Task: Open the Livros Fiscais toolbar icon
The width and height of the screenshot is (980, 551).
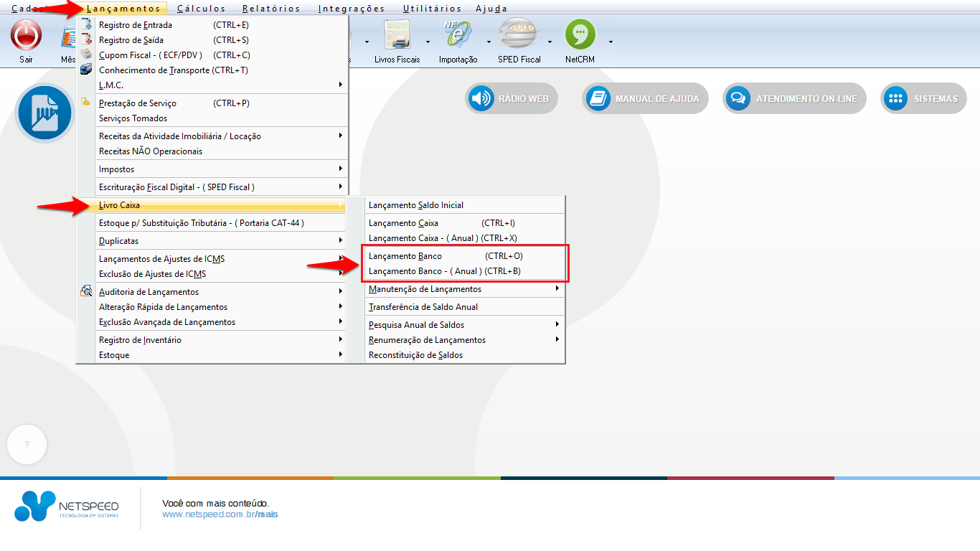Action: click(397, 34)
